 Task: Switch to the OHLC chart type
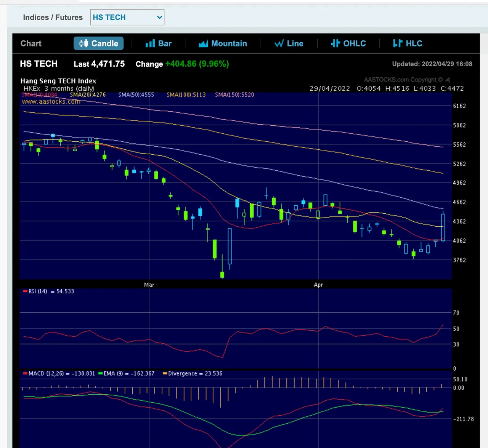click(x=348, y=43)
